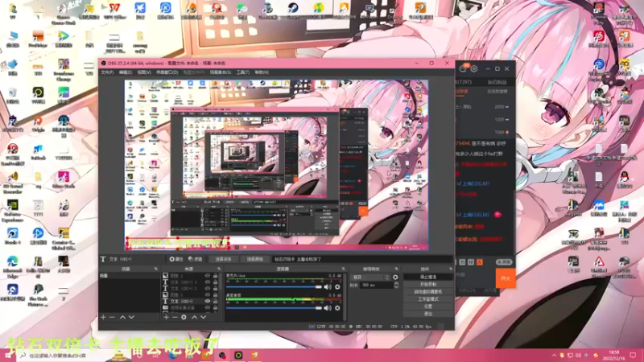Enable 工作室模式 studio mode

428,299
